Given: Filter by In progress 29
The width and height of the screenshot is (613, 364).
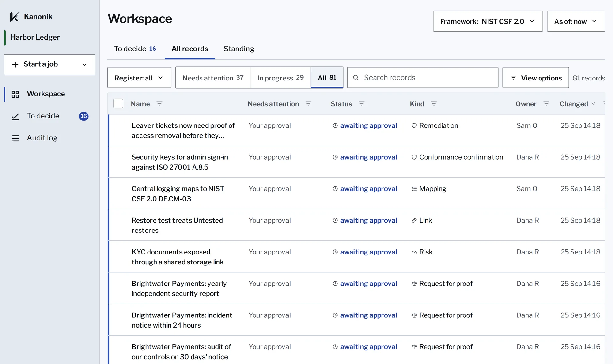Looking at the screenshot, I should 280,78.
